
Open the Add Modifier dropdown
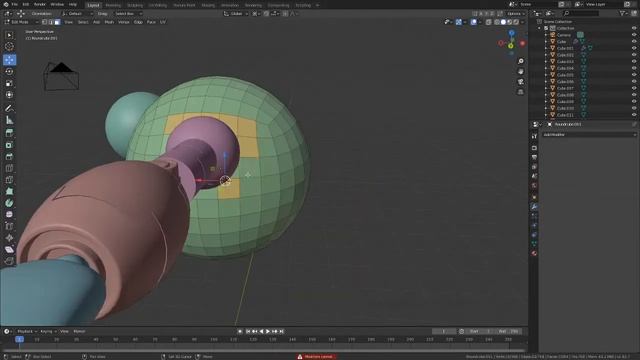point(589,135)
